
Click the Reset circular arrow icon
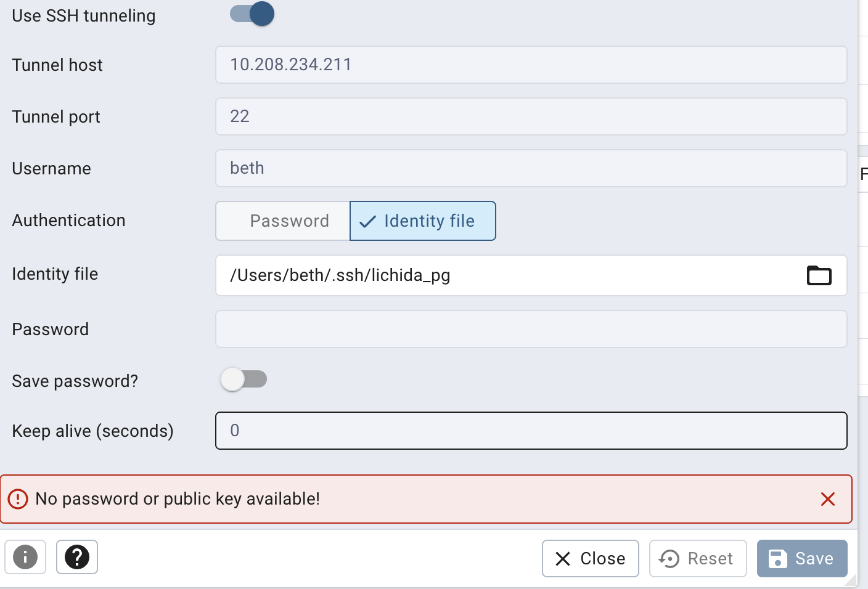click(669, 559)
